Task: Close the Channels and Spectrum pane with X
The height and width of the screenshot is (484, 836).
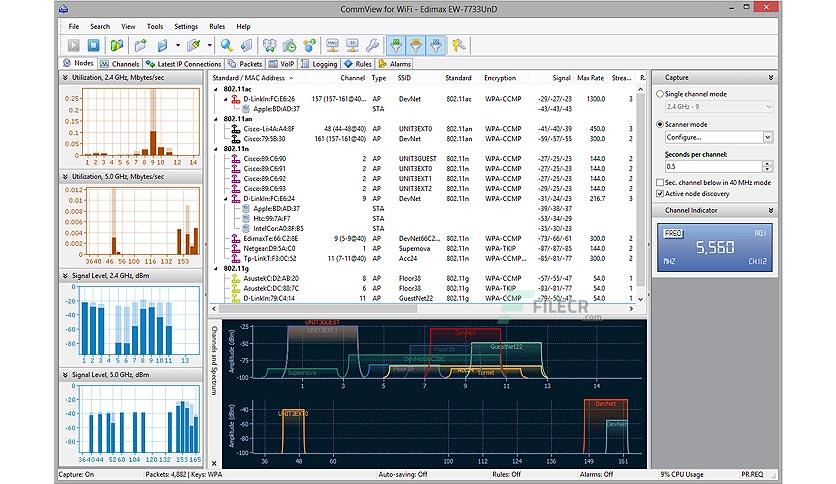Action: tap(214, 463)
